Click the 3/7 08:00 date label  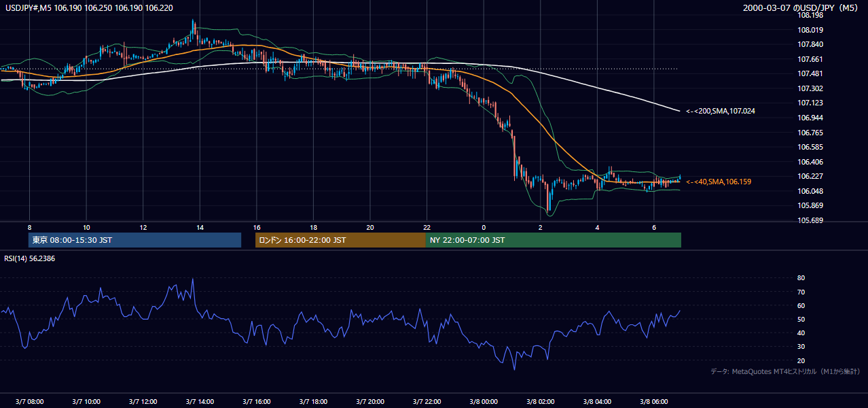tap(29, 402)
